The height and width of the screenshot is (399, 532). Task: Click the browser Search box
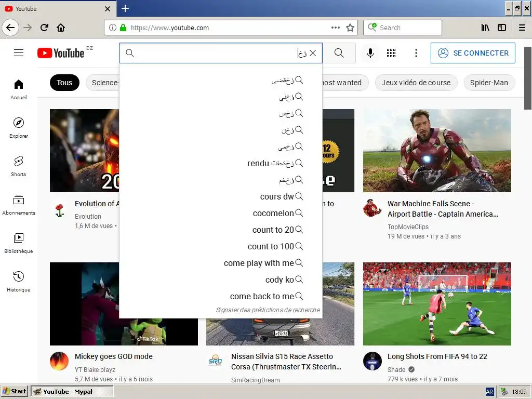[403, 28]
